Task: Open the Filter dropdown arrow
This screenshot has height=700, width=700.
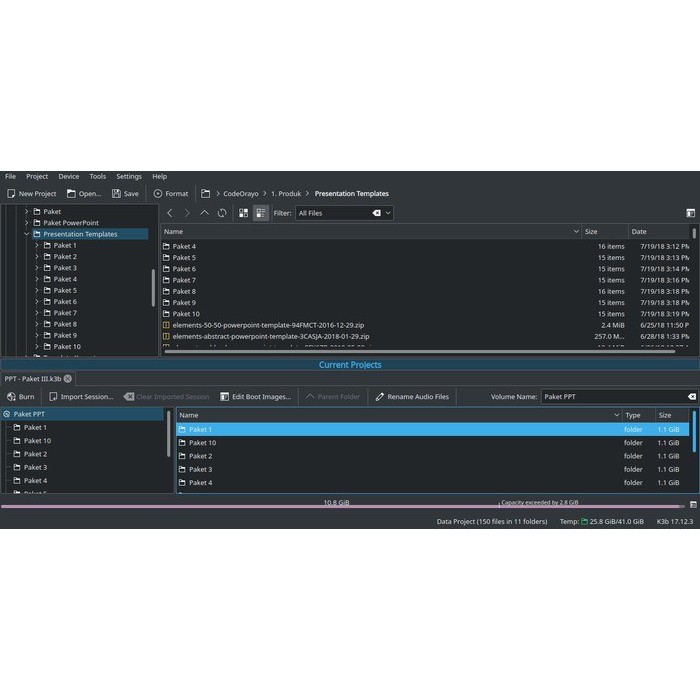Action: tap(387, 213)
